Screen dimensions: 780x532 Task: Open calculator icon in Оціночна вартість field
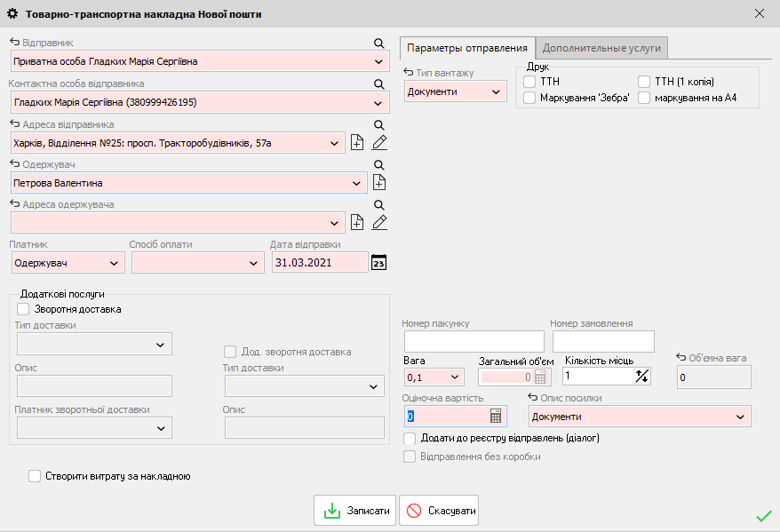coord(497,417)
